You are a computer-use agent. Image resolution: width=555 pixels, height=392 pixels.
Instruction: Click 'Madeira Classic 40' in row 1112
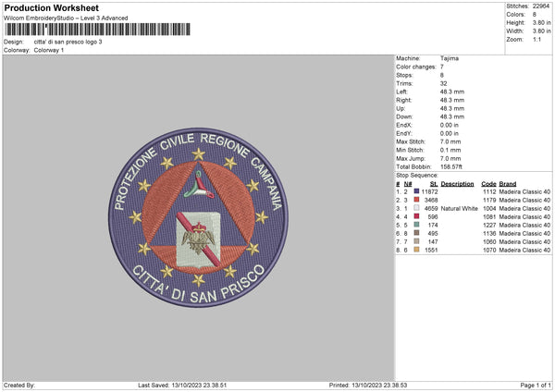(524, 191)
